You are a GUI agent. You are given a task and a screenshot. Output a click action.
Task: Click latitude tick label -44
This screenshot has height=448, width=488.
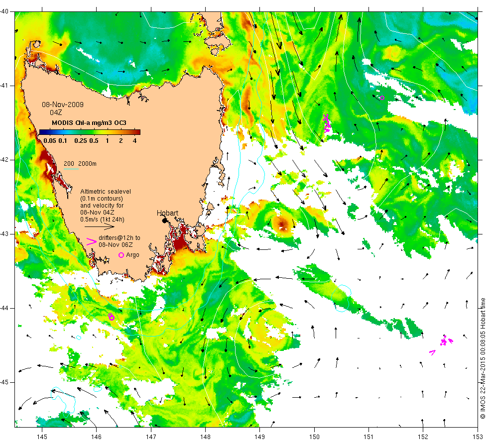click(4, 308)
